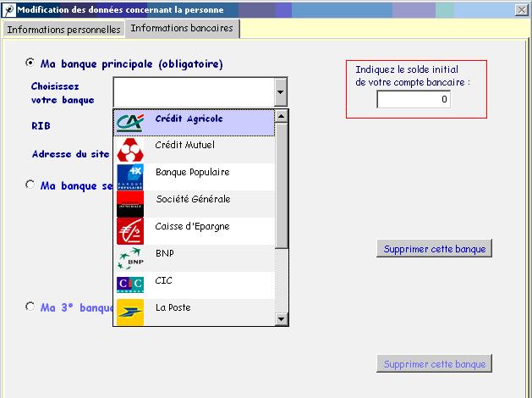The width and height of the screenshot is (532, 398).
Task: Choose Société Générale from the list
Action: pyautogui.click(x=194, y=204)
